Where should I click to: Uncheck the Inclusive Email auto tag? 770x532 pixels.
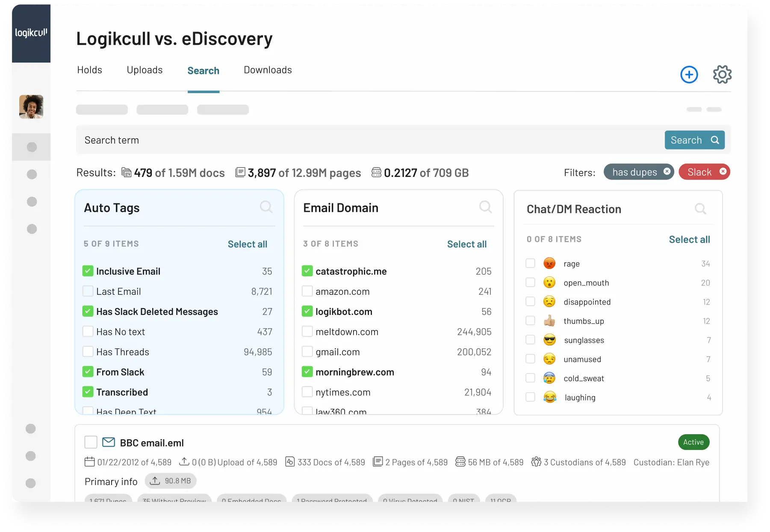88,271
